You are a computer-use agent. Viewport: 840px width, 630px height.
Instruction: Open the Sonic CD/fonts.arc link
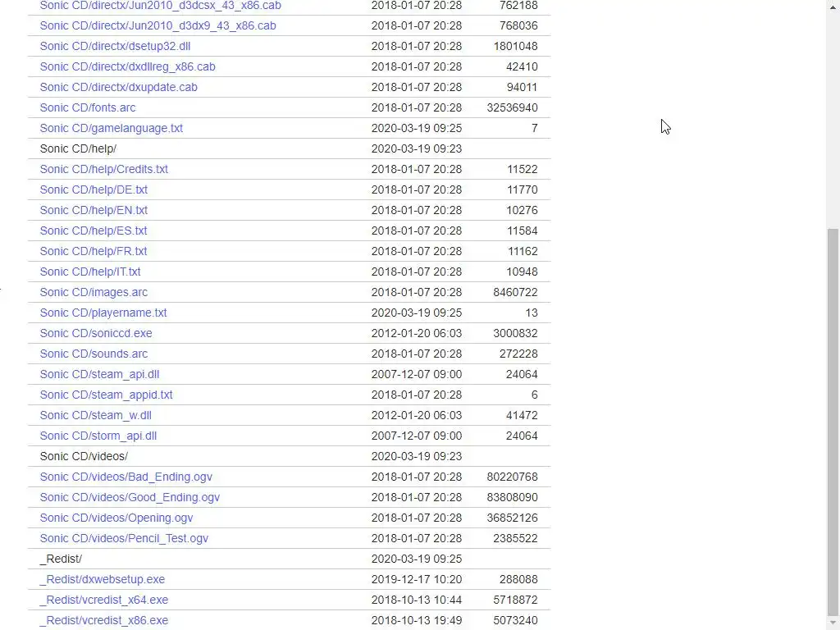87,107
